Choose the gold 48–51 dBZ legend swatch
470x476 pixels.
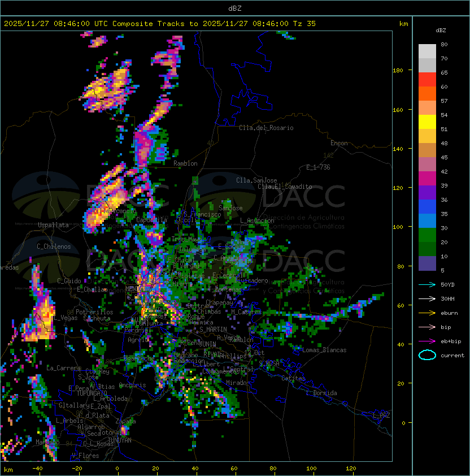tap(427, 136)
